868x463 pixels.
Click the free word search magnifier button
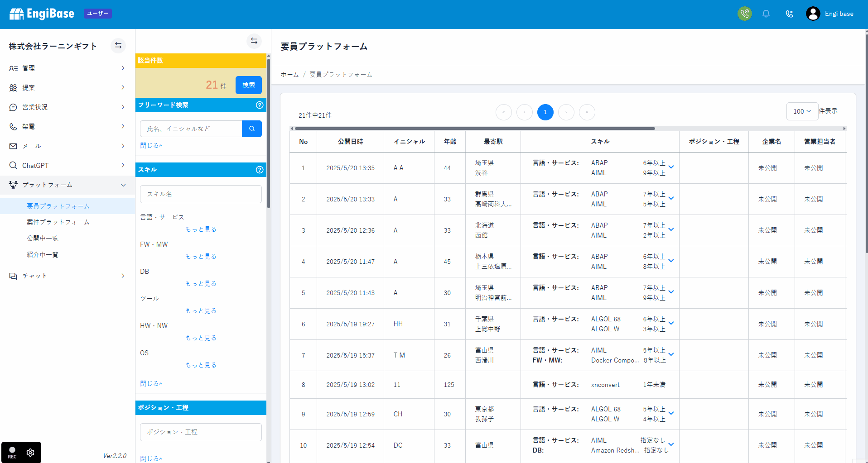[x=252, y=129]
